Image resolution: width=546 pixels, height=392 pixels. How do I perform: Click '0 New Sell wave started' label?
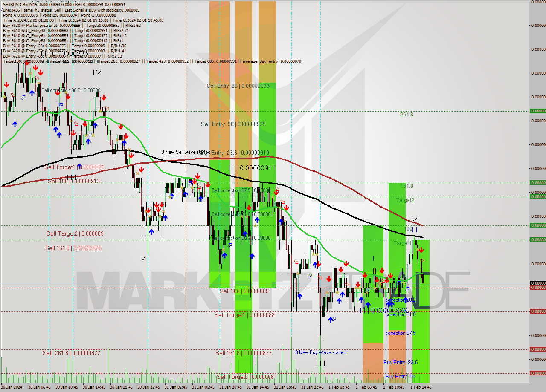(x=186, y=152)
